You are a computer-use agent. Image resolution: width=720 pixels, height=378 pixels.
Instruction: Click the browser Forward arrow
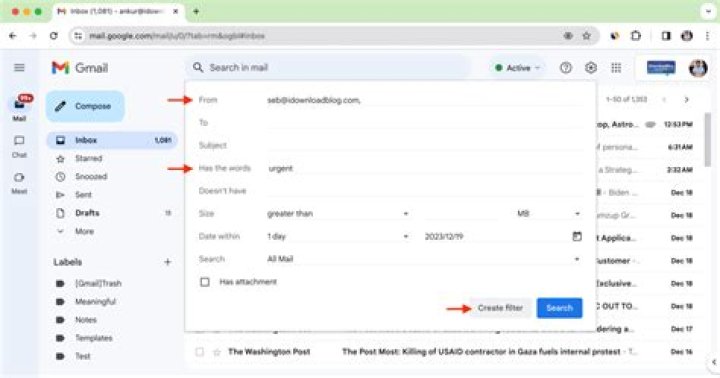[33, 36]
